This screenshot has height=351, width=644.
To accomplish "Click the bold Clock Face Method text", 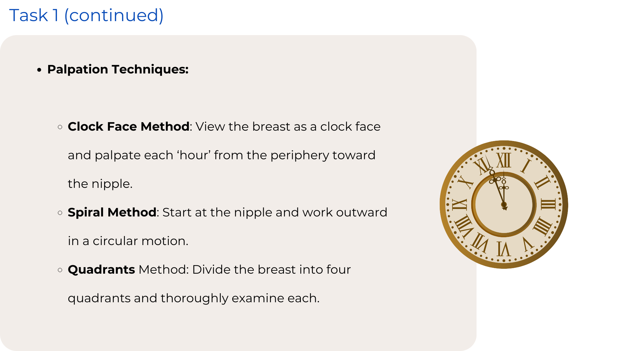I will 128,126.
